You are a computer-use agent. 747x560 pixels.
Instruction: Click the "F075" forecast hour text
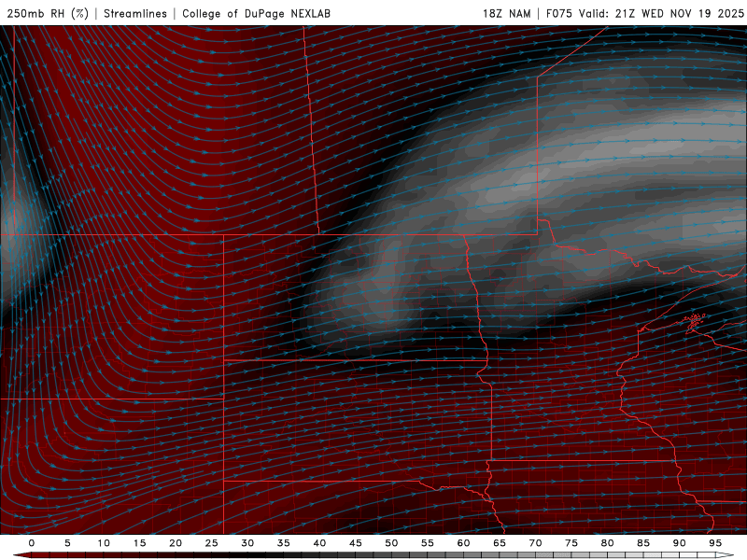558,13
